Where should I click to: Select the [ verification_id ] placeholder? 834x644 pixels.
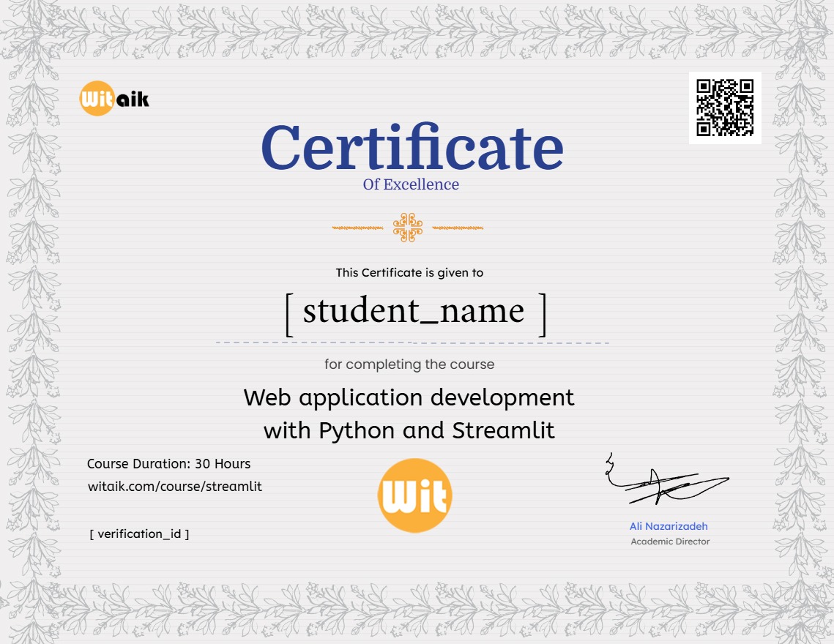coord(139,534)
